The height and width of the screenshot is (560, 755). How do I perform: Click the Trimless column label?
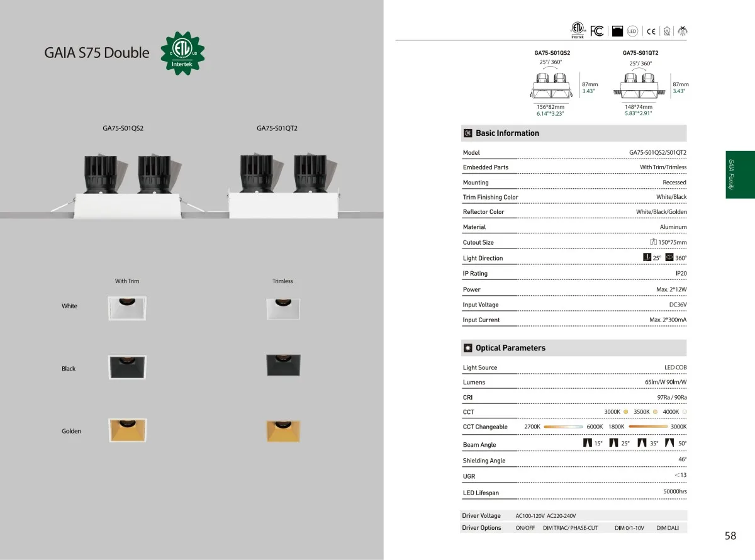pos(282,281)
